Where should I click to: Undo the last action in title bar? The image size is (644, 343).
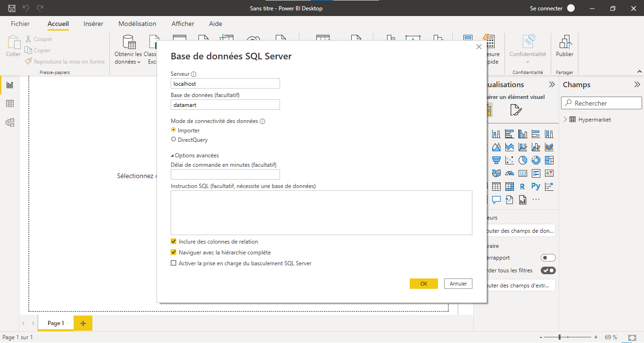click(26, 8)
